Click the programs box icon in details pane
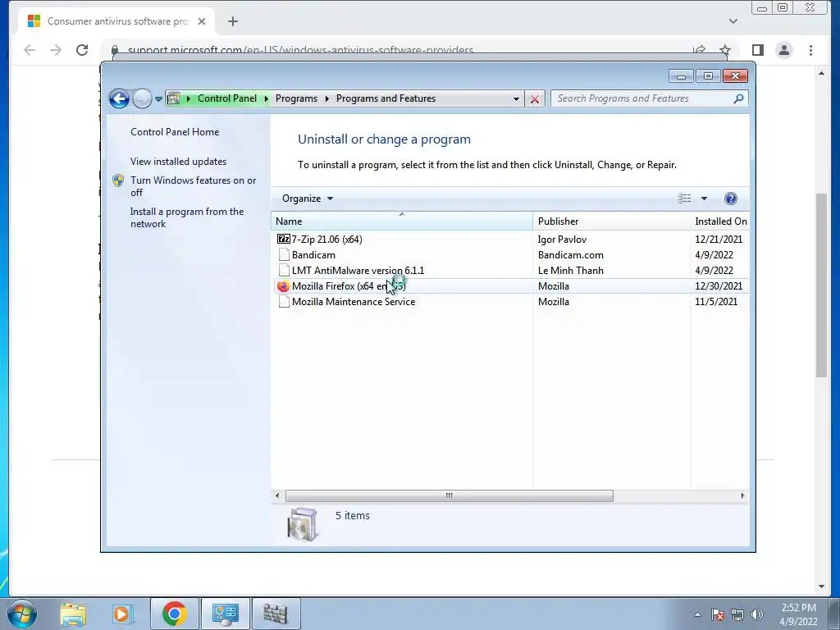 [x=303, y=524]
